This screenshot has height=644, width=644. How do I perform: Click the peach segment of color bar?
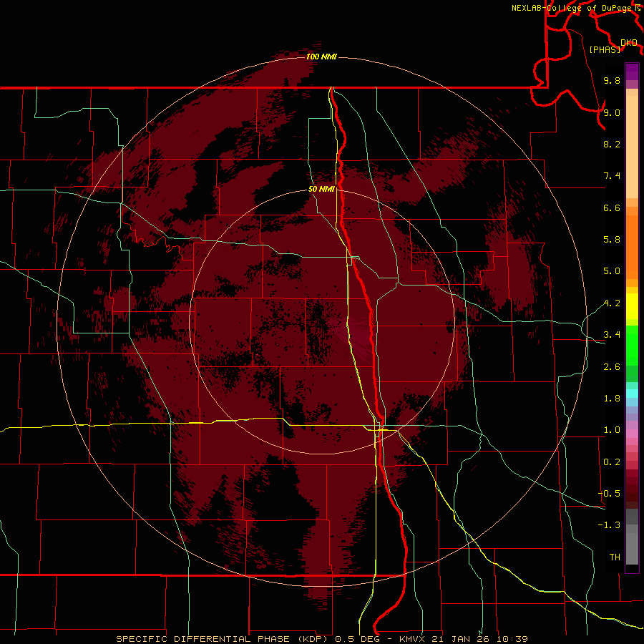tap(632, 147)
